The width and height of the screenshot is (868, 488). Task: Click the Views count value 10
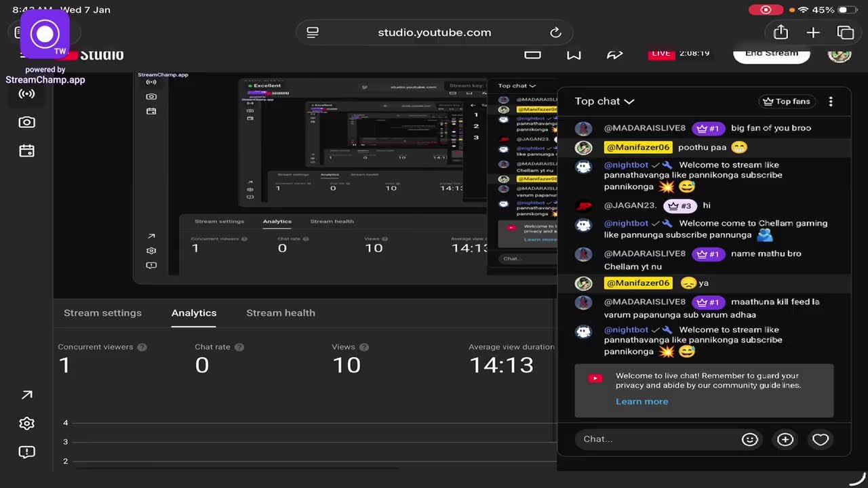[347, 365]
